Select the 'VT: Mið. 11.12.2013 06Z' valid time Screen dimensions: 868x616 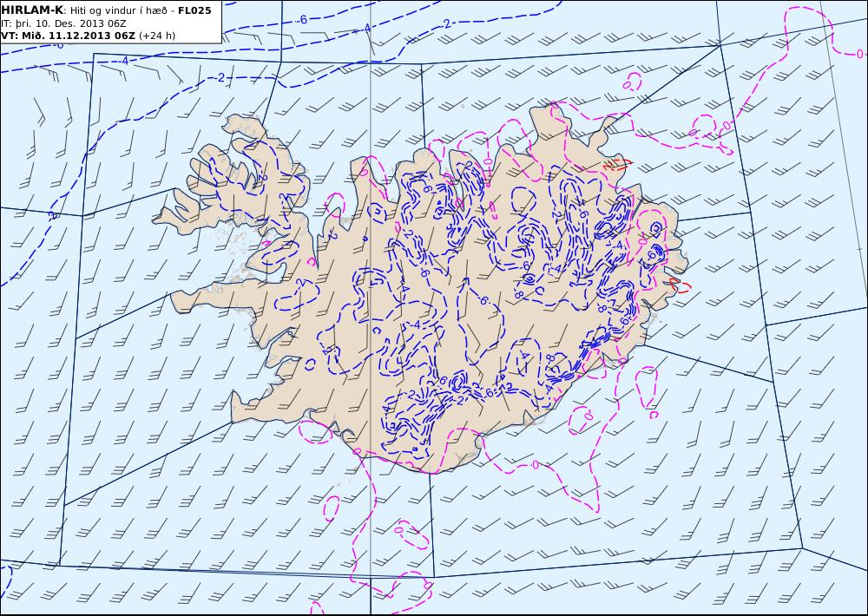point(68,36)
